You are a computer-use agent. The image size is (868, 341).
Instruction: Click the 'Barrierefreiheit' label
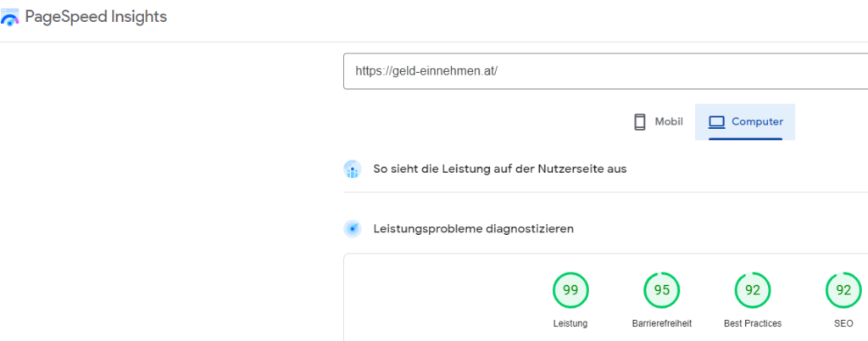tap(661, 324)
